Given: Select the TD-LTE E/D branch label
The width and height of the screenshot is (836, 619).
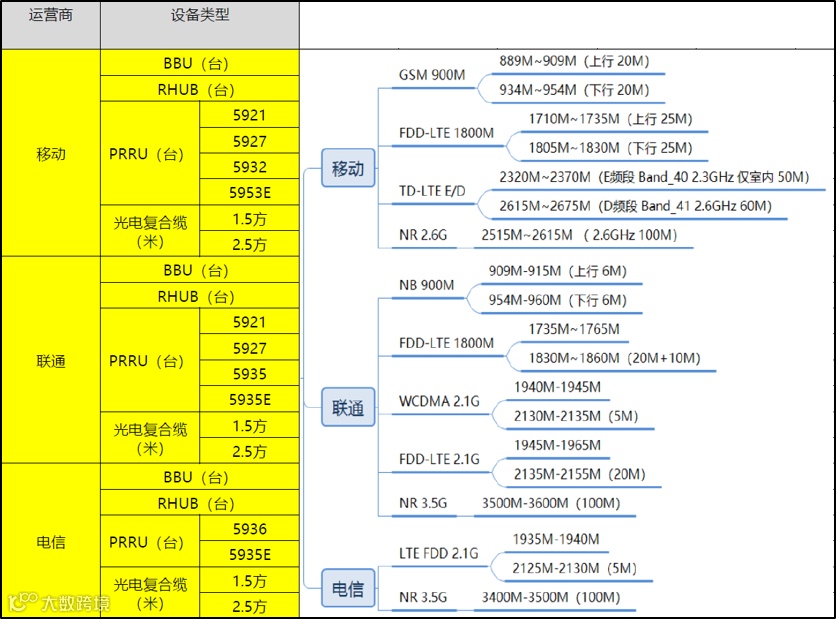Looking at the screenshot, I should pos(432,191).
